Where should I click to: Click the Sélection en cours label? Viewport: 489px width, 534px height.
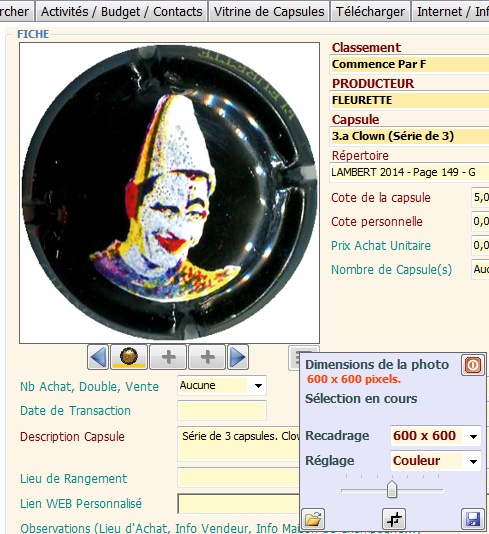[x=361, y=398]
